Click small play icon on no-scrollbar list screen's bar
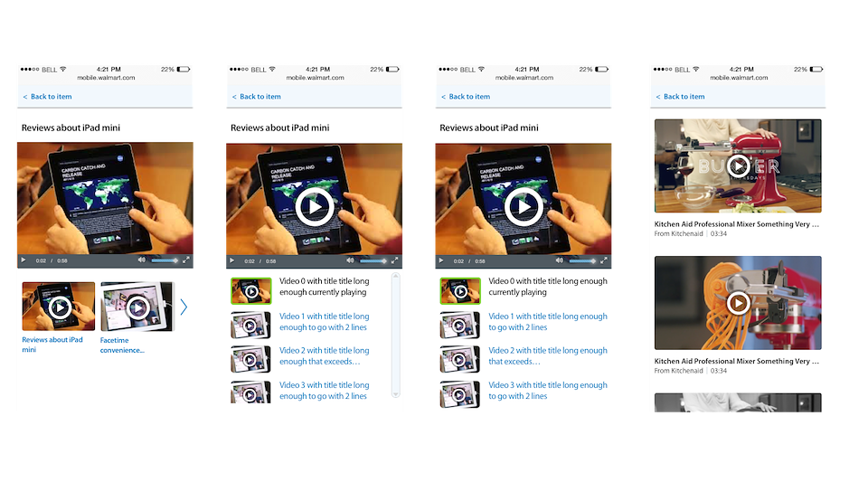The height and width of the screenshot is (482, 868). point(441,260)
